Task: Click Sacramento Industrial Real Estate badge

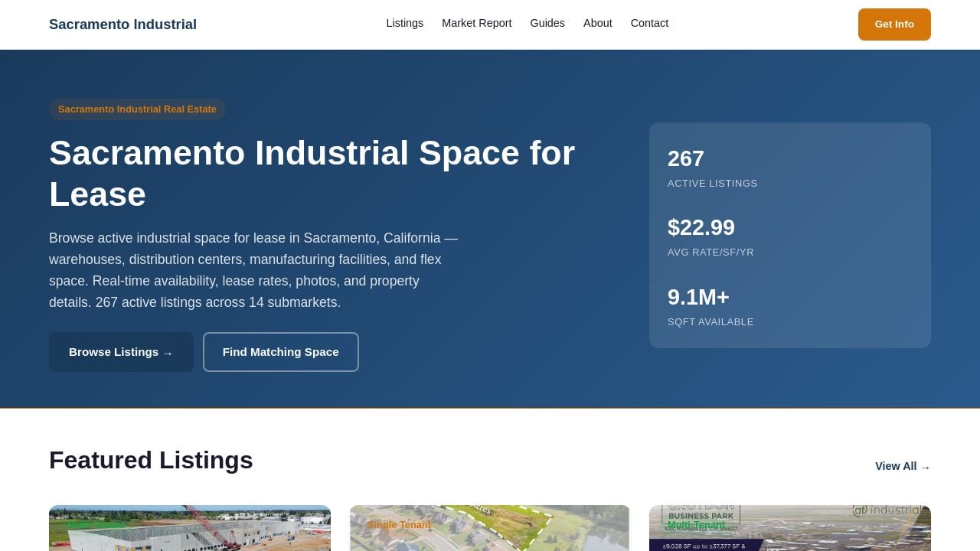Action: point(137,109)
